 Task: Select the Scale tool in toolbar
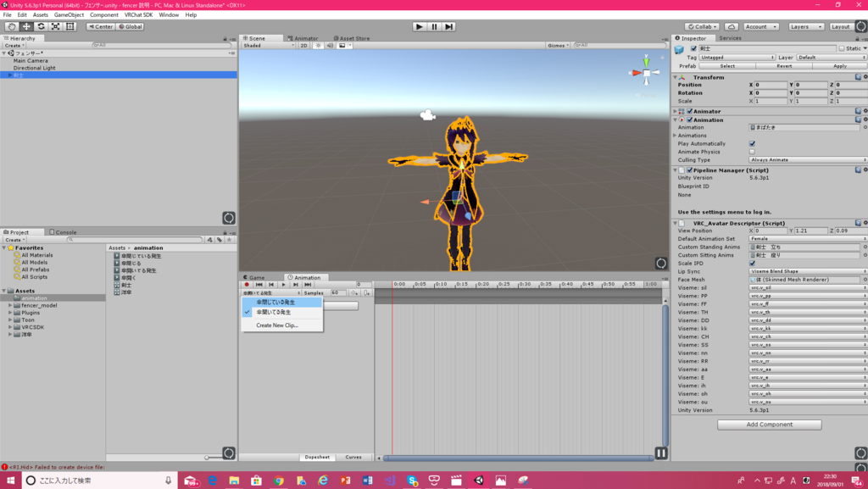(x=55, y=26)
